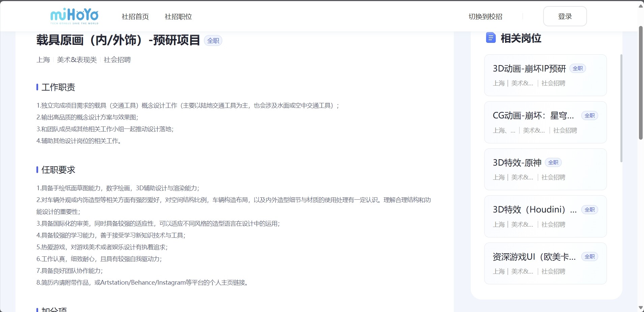Go to the 社招职位 tab
The image size is (644, 312).
tap(178, 17)
